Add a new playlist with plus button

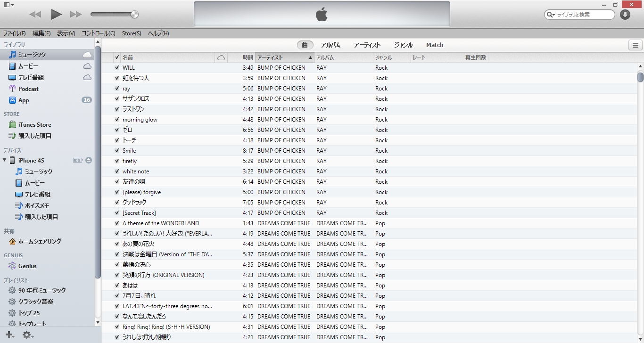pyautogui.click(x=10, y=335)
